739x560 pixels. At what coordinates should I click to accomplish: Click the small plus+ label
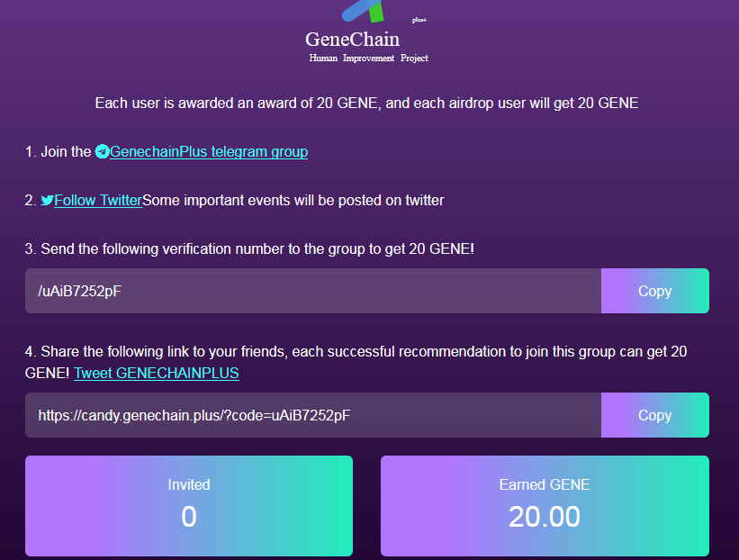point(419,20)
